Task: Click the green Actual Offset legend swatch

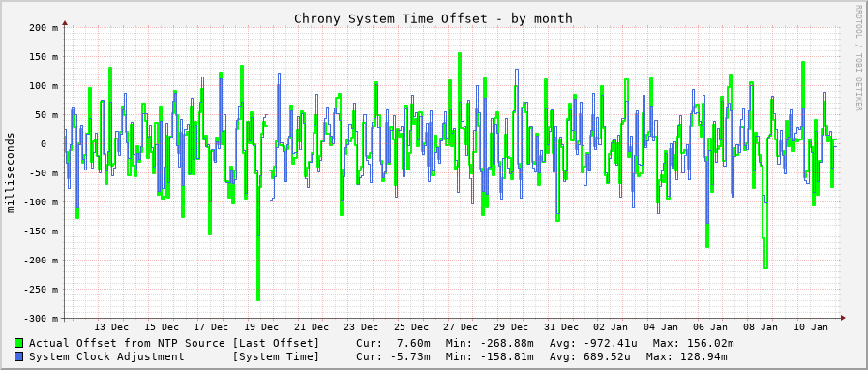Action: [19, 344]
